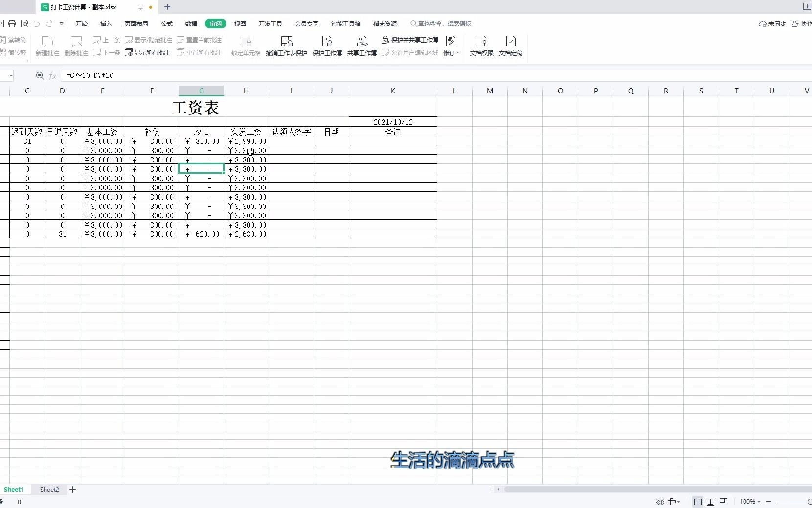Expand the Name Box dropdown arrow
The image size is (812, 508).
11,76
